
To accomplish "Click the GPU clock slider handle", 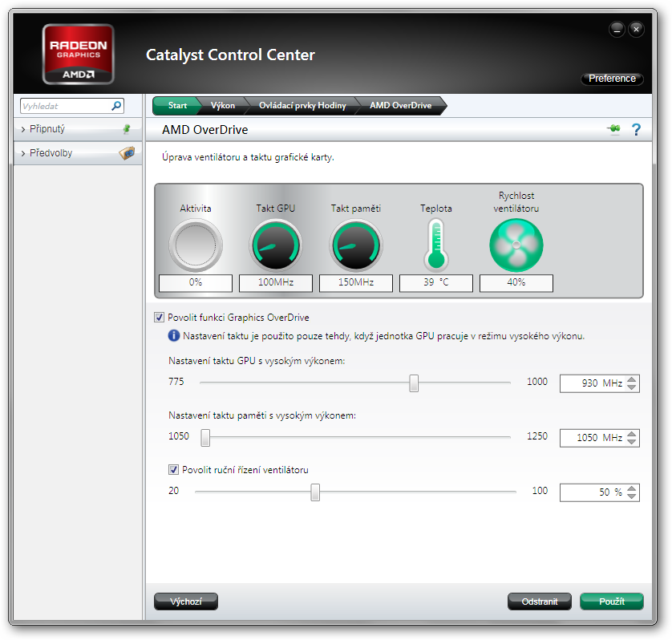I will click(414, 383).
